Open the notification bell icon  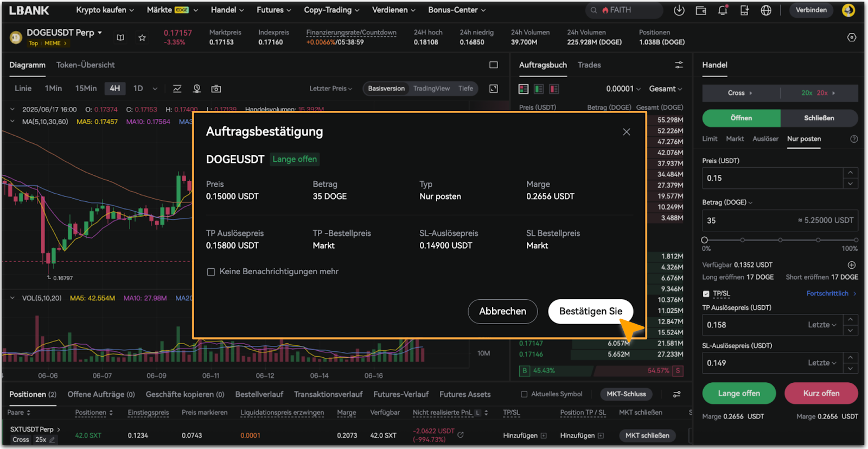[x=723, y=10]
